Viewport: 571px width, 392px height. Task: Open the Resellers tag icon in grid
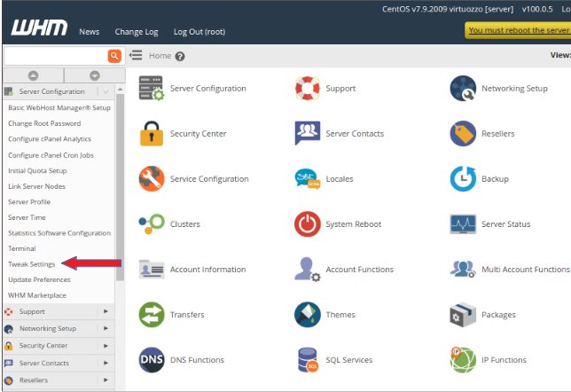tap(463, 133)
